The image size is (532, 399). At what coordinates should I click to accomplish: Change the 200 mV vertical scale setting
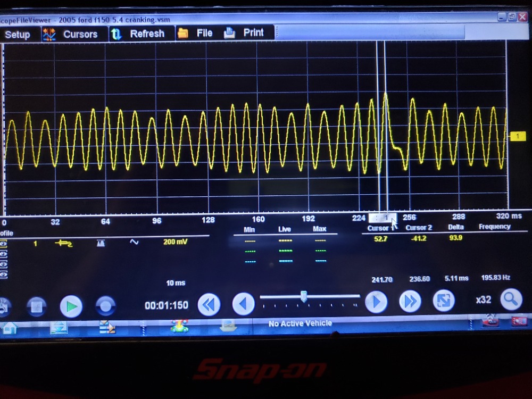[x=175, y=242]
